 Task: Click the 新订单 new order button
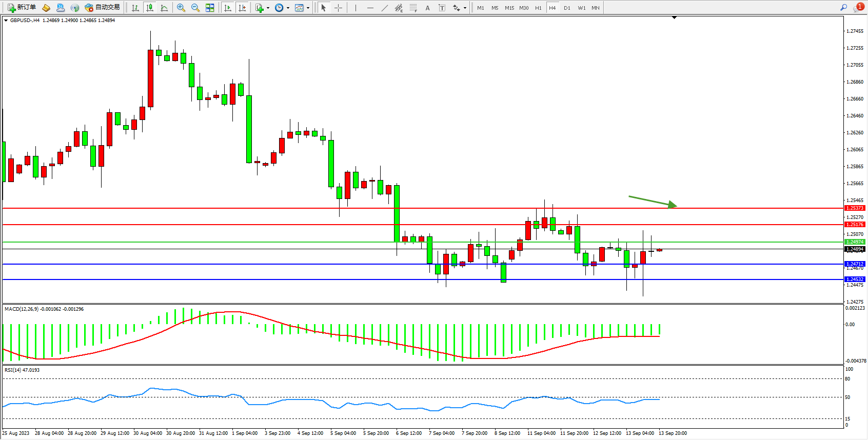point(22,8)
